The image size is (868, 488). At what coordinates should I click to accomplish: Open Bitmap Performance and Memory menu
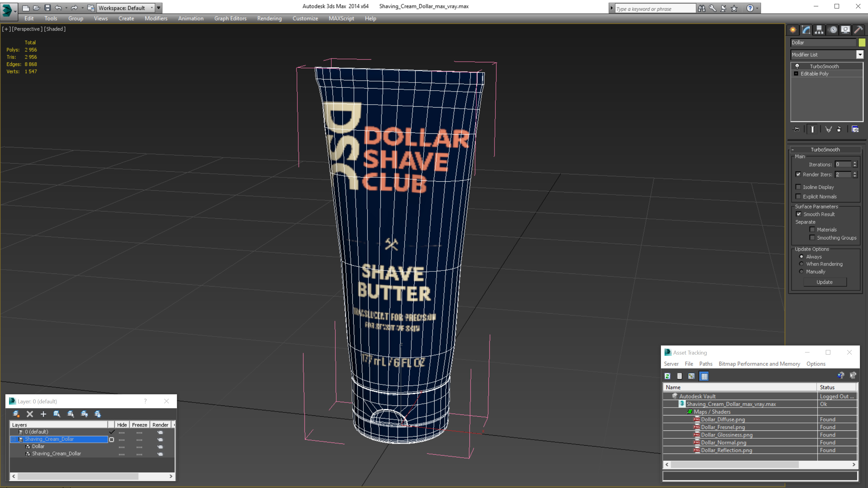point(759,364)
